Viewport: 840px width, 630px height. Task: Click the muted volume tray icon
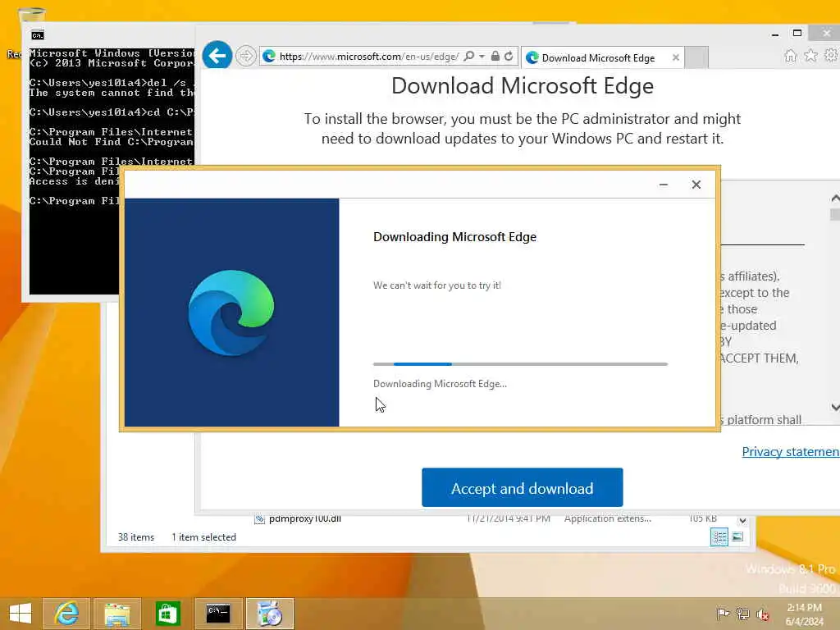pos(762,614)
